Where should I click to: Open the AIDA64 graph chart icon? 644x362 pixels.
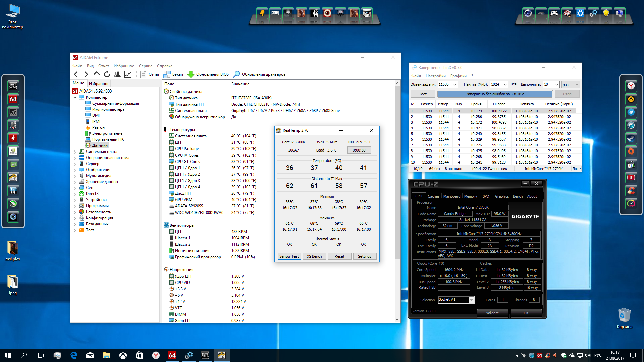coord(128,74)
